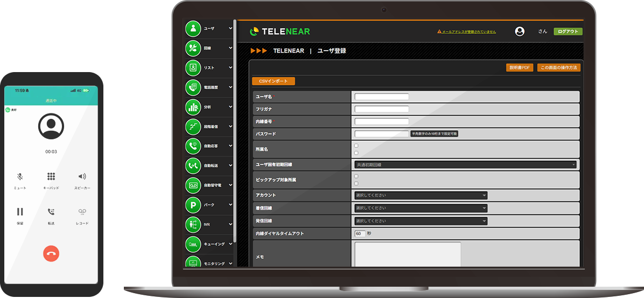644x298 pixels.
Task: Click この画面の操作方法 button
Action: pyautogui.click(x=558, y=68)
